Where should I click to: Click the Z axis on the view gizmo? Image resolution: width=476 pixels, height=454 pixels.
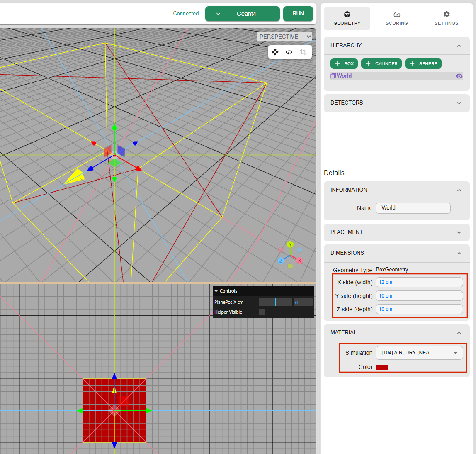click(x=281, y=261)
